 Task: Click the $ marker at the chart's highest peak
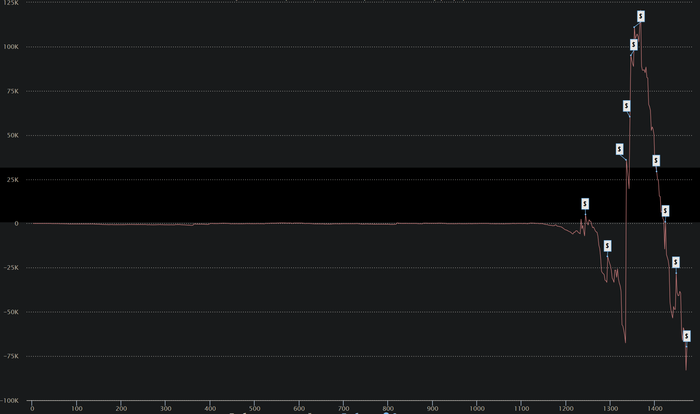(641, 17)
